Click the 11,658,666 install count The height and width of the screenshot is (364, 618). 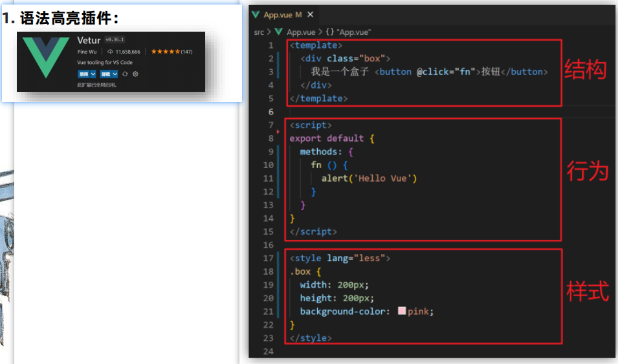click(x=127, y=52)
